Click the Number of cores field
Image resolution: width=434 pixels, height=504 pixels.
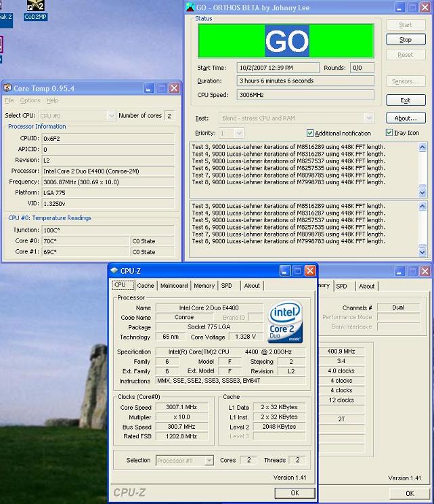point(169,116)
